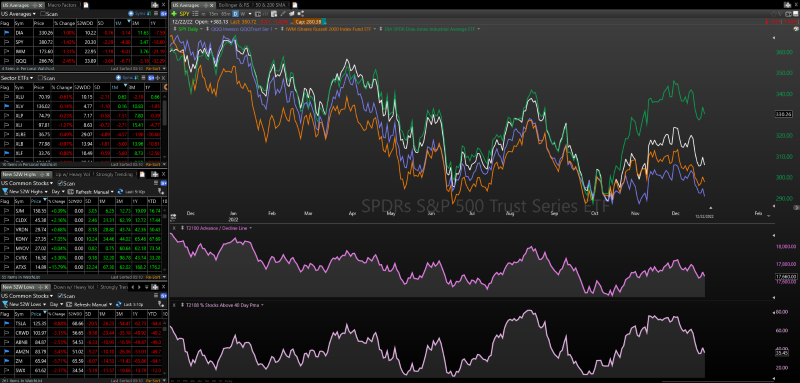Select the 65m timeframe button
Image resolution: width=800 pixels, height=383 pixels.
click(226, 13)
